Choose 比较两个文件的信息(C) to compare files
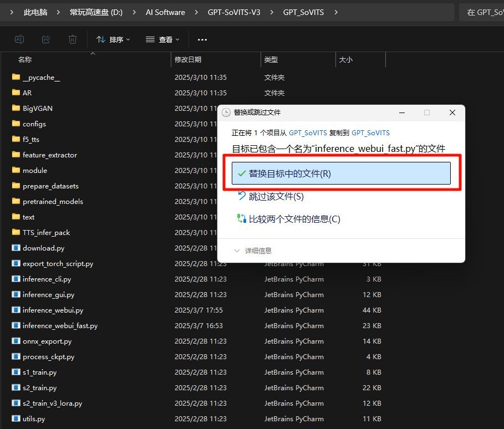This screenshot has height=429, width=504. (x=291, y=219)
